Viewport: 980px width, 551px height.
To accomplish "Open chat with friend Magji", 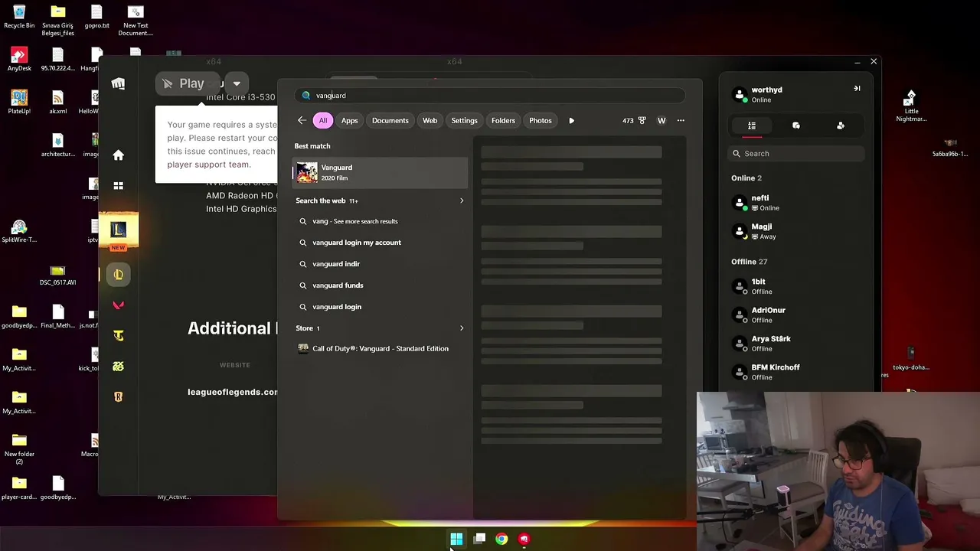I will 796,231.
